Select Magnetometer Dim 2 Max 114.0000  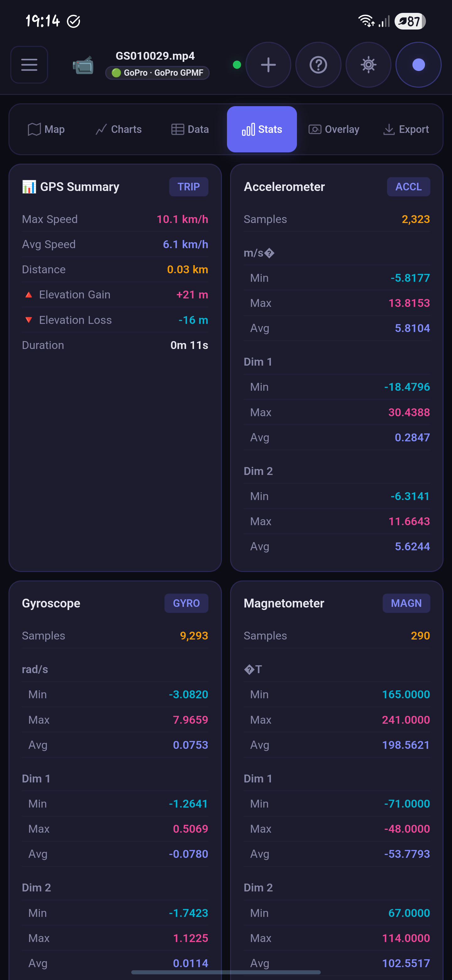(406, 938)
